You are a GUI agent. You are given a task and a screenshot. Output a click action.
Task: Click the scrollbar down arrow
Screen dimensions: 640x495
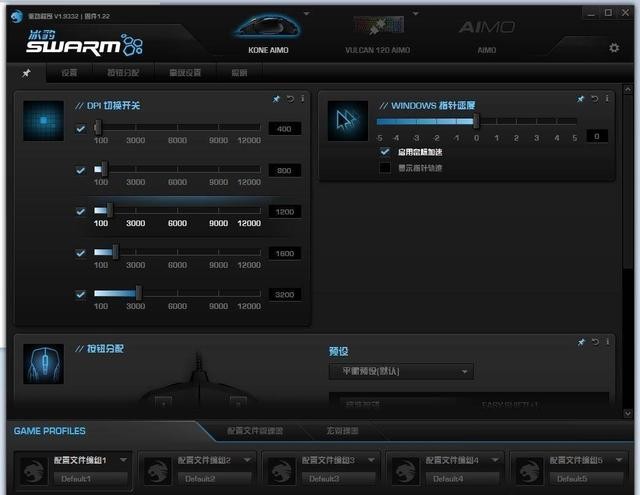point(628,413)
